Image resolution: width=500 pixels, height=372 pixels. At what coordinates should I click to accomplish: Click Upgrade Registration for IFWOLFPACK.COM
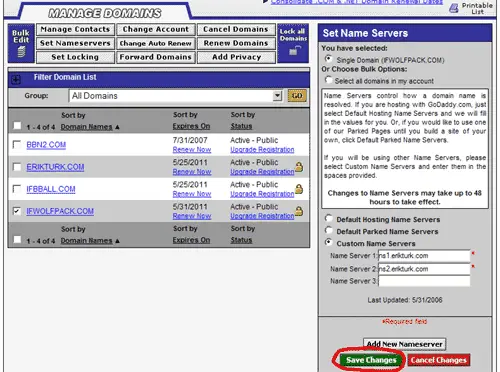click(x=262, y=216)
